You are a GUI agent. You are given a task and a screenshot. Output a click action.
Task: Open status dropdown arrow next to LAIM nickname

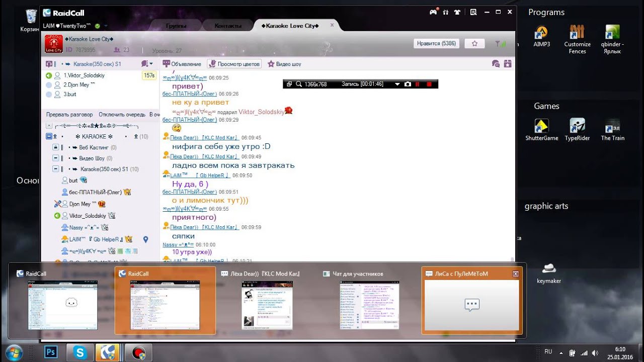pyautogui.click(x=106, y=26)
